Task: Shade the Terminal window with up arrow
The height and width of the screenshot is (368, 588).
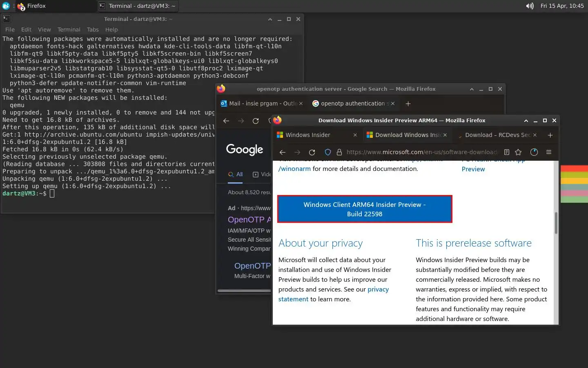Action: coord(270,19)
